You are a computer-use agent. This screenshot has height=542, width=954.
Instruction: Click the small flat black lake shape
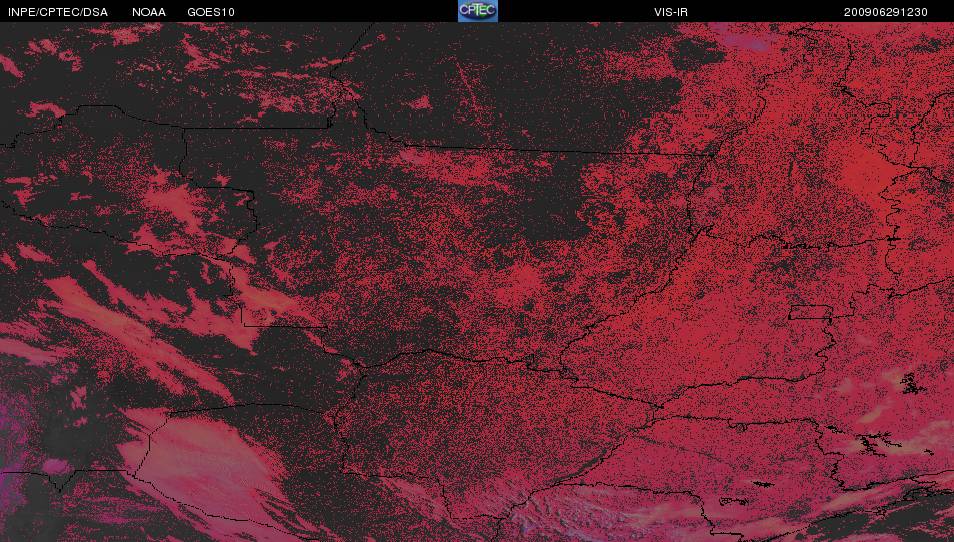pyautogui.click(x=763, y=484)
